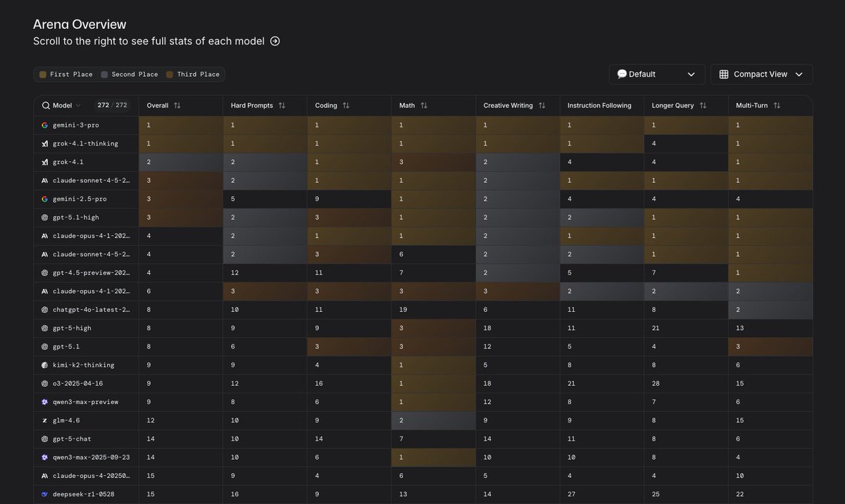Sort by Coding column arrows icon
Image resolution: width=845 pixels, height=504 pixels.
click(346, 106)
